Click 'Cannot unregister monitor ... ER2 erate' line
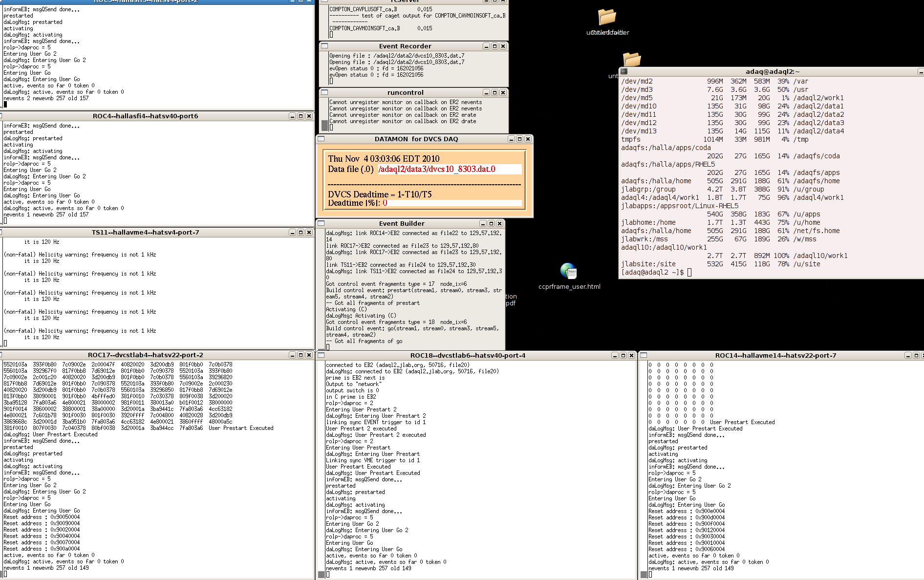 [403, 115]
